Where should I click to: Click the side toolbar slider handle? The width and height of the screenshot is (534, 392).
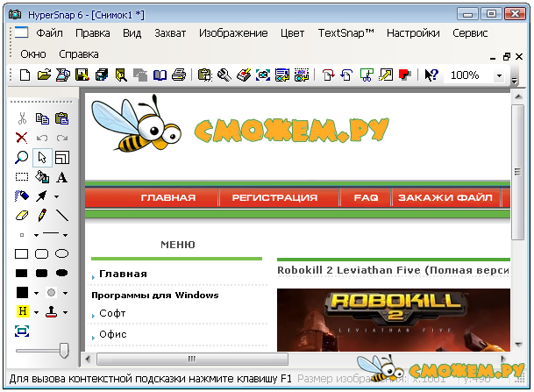[x=64, y=351]
